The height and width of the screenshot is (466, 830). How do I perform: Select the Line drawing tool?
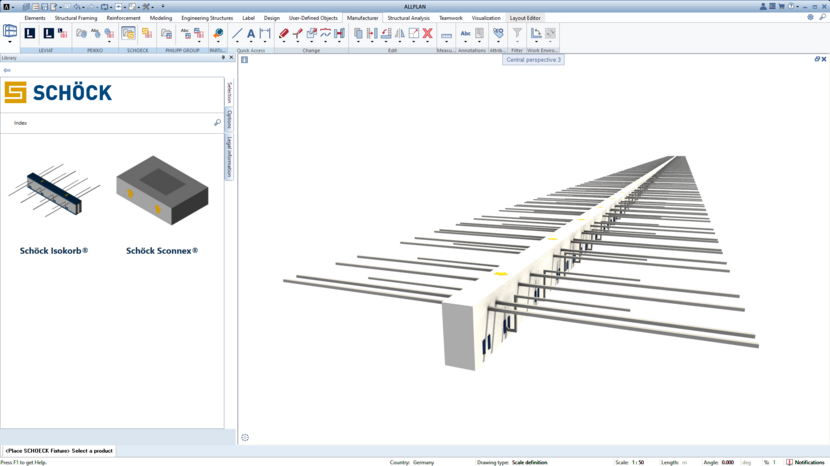pos(237,34)
